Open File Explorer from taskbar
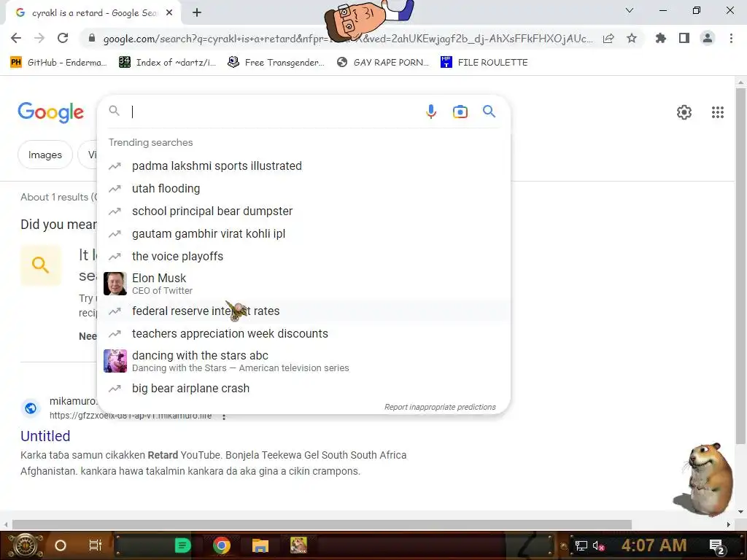The image size is (747, 560). 260,545
